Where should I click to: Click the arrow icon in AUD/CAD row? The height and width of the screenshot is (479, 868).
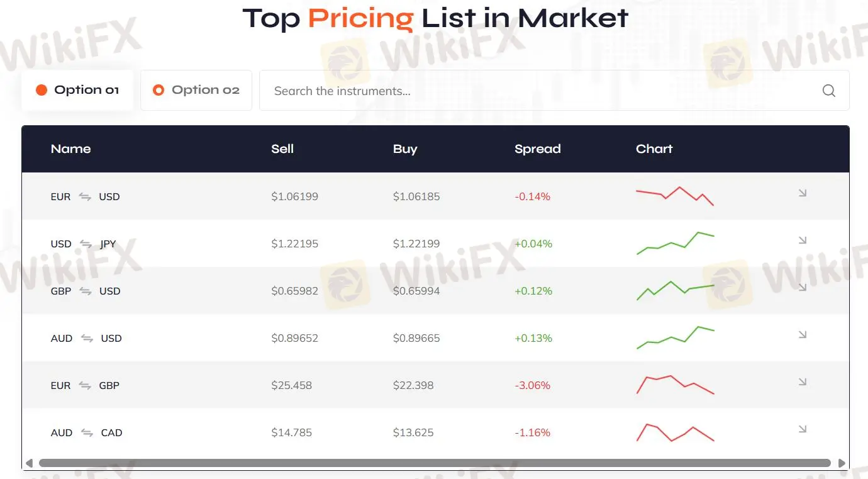tap(803, 429)
